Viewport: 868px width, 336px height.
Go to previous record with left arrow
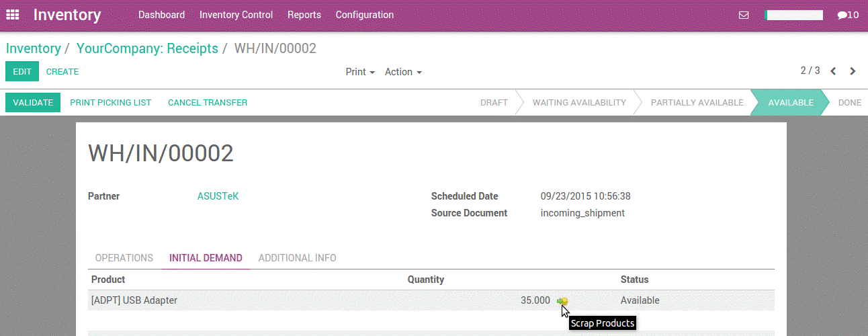click(833, 71)
